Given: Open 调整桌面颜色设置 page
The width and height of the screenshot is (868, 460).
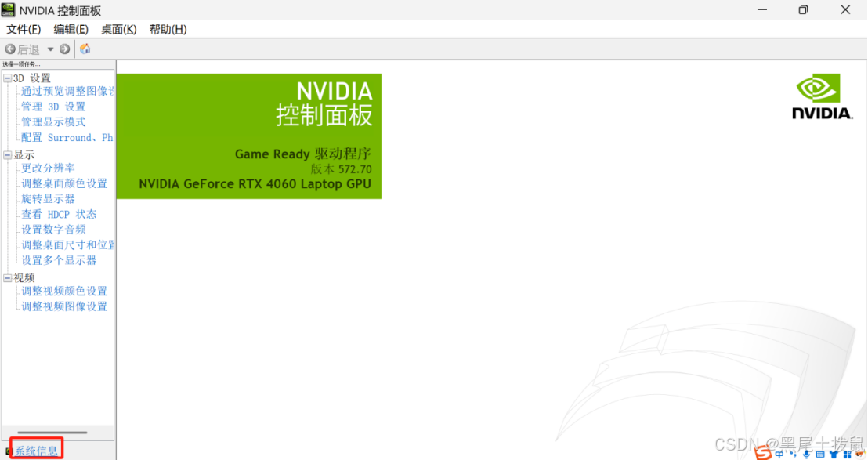Looking at the screenshot, I should point(64,183).
